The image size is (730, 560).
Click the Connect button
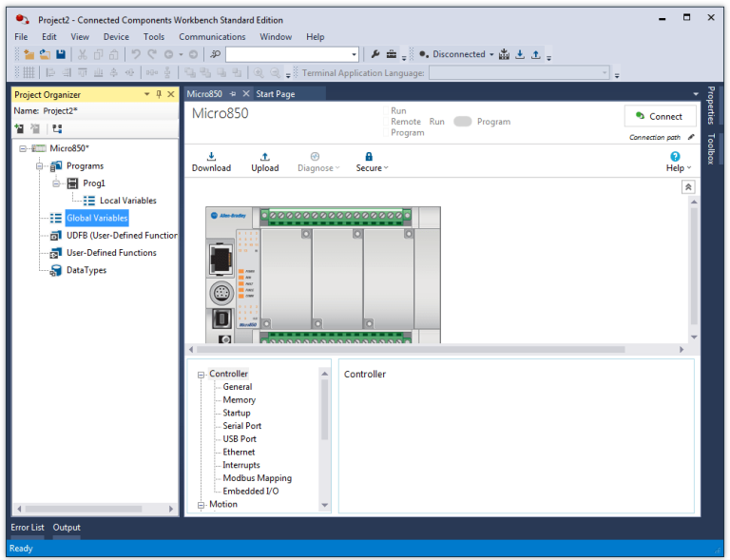click(660, 116)
